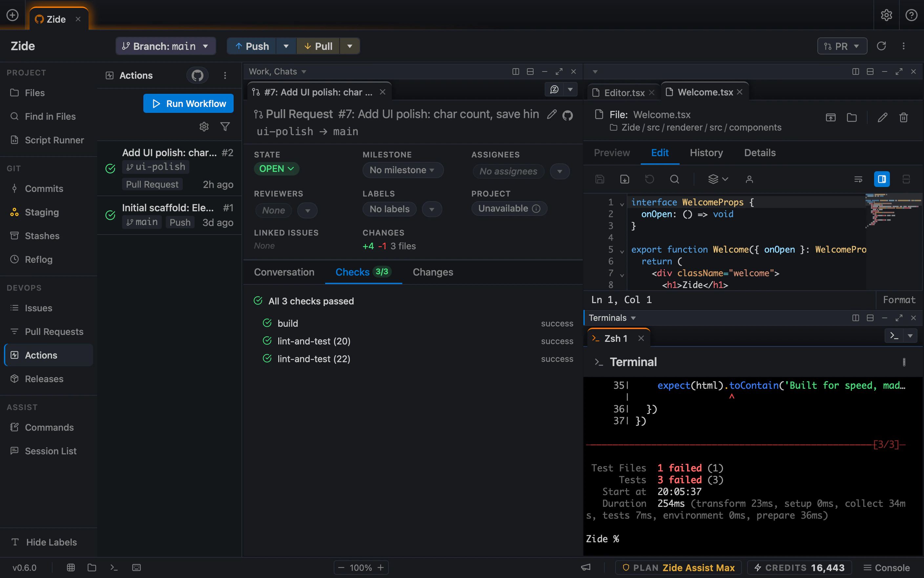Screen dimensions: 924x578
Task: Switch to the Details tab
Action: (760, 153)
